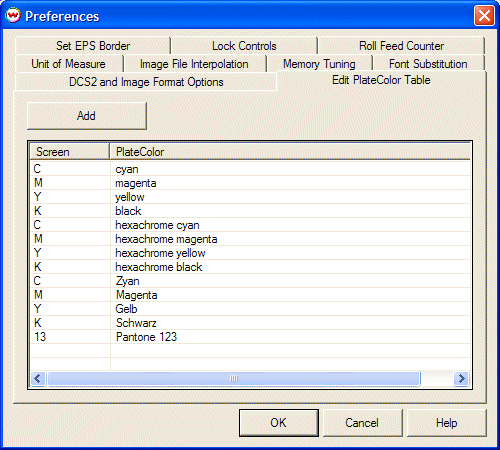Open the Memory Tuning tab

coord(319,64)
